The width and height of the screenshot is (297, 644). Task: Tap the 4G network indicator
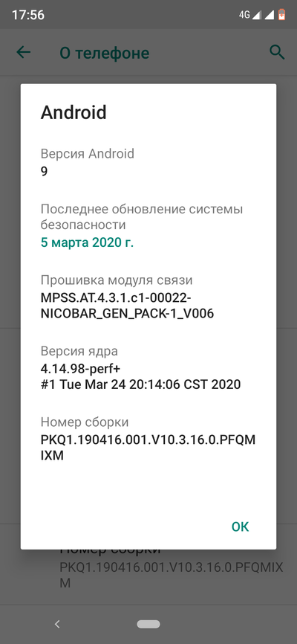click(244, 15)
